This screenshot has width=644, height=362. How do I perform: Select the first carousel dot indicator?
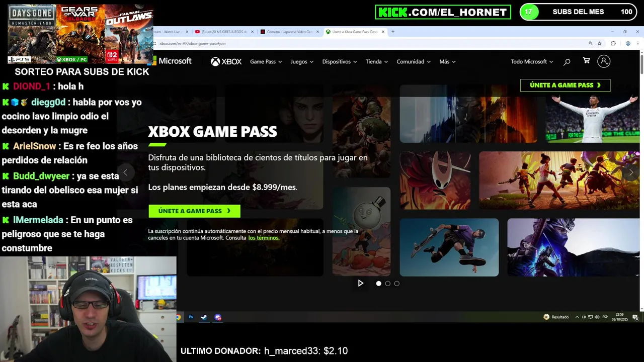coord(378,284)
